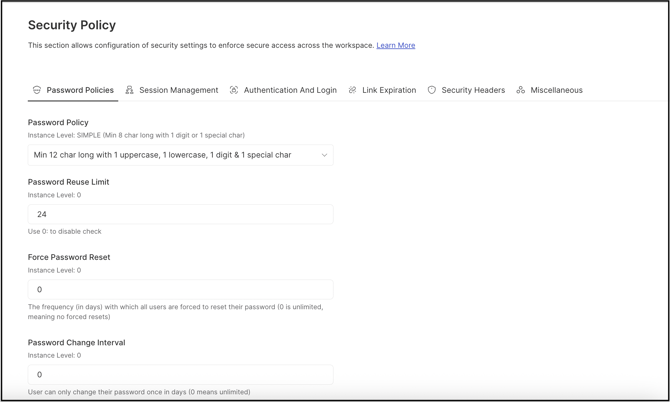This screenshot has width=670, height=402.
Task: Click the Password Policy label
Action: pyautogui.click(x=58, y=122)
